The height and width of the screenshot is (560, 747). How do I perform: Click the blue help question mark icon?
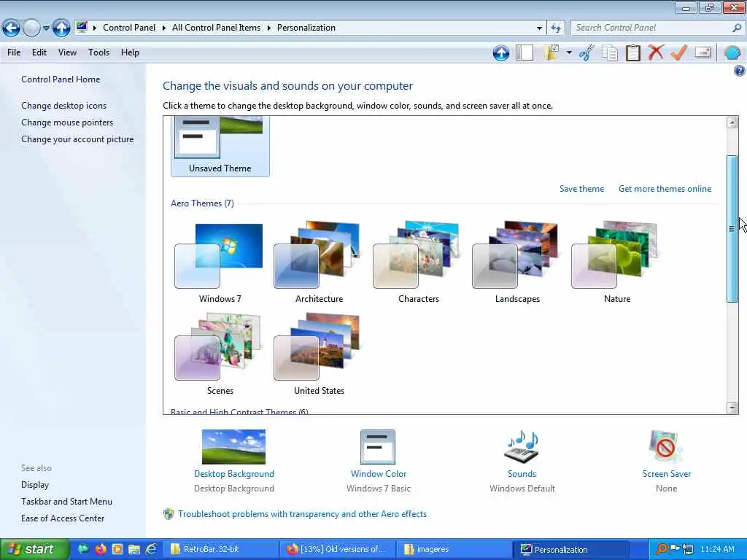point(739,71)
